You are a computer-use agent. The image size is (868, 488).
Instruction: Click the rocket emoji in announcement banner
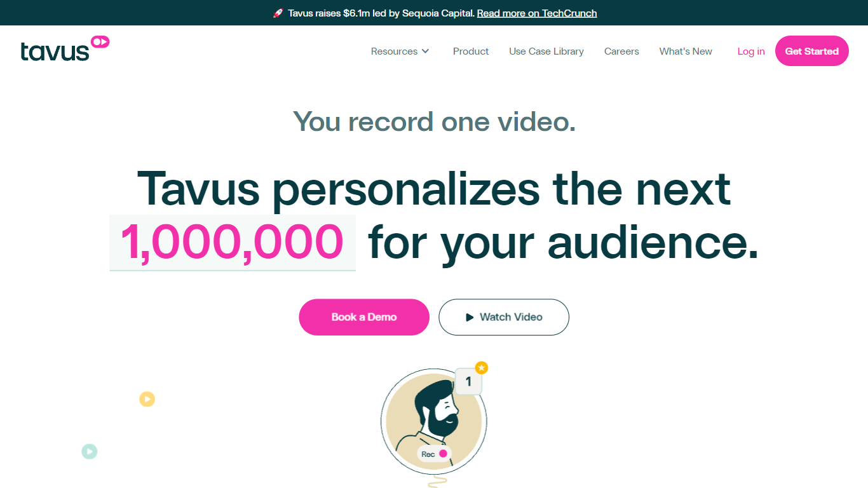(x=278, y=13)
